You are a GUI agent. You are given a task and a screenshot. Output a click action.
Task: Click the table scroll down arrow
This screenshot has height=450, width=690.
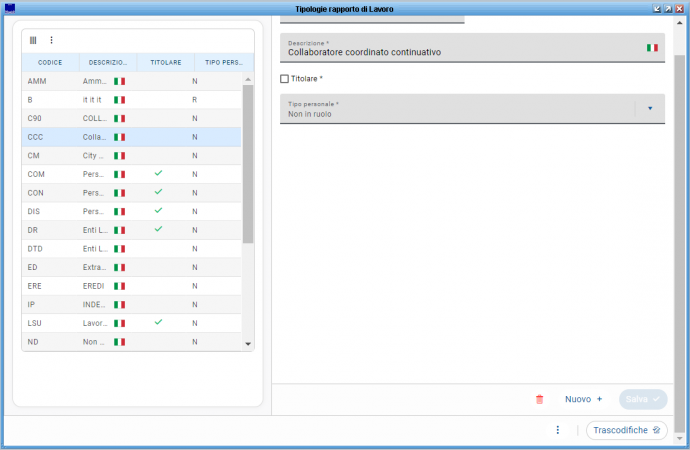(x=248, y=344)
